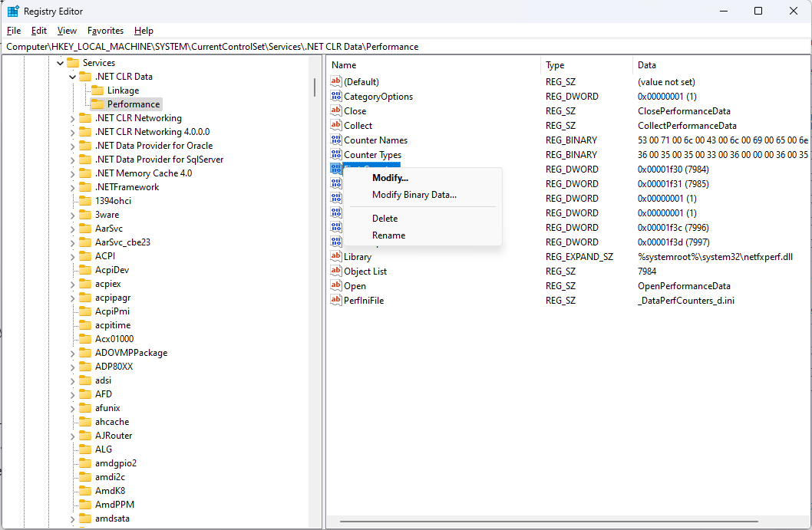Image resolution: width=812 pixels, height=530 pixels.
Task: Click the '_DataPerfCounters_d.ini' data cell
Action: point(685,300)
